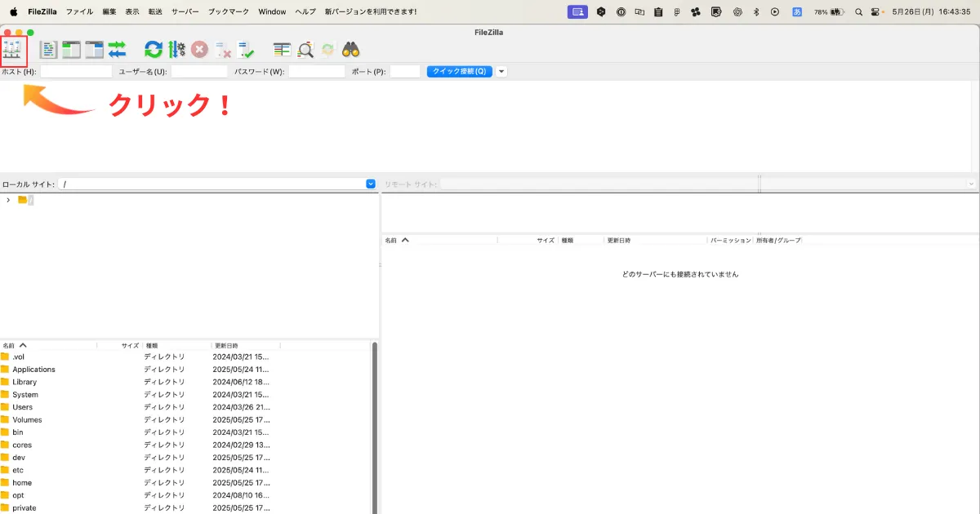Screen dimensions: 980x514
Task: Click the ホスト input field
Action: [x=76, y=72]
